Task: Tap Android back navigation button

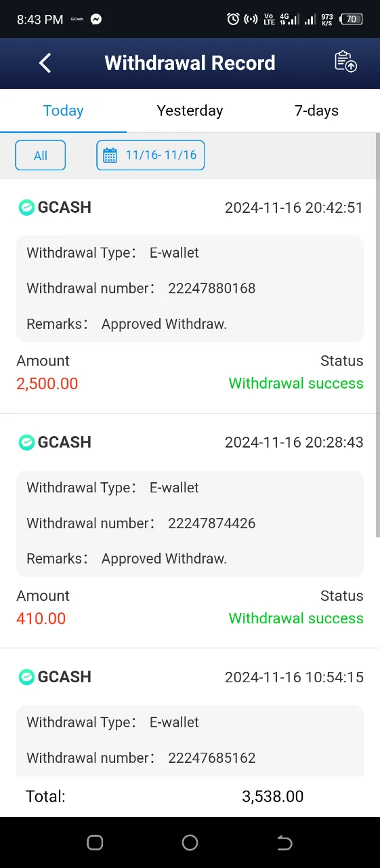Action: [x=285, y=842]
